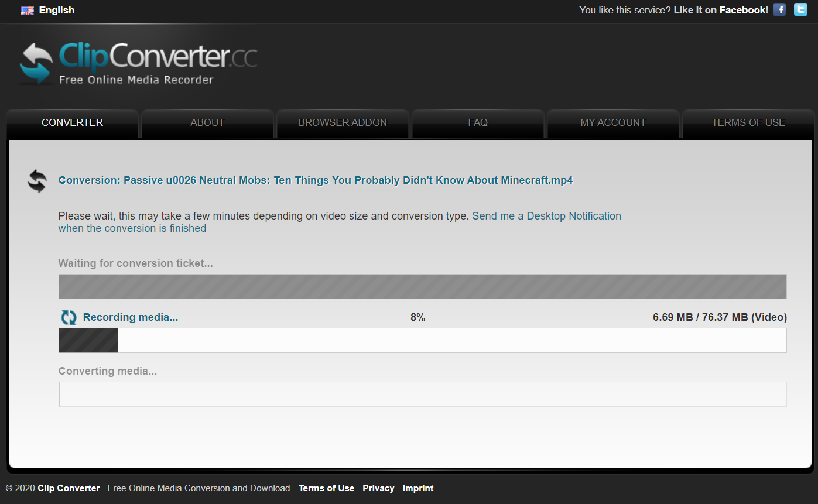Click the Waiting for conversion ticket... label
818x504 pixels.
pos(136,263)
